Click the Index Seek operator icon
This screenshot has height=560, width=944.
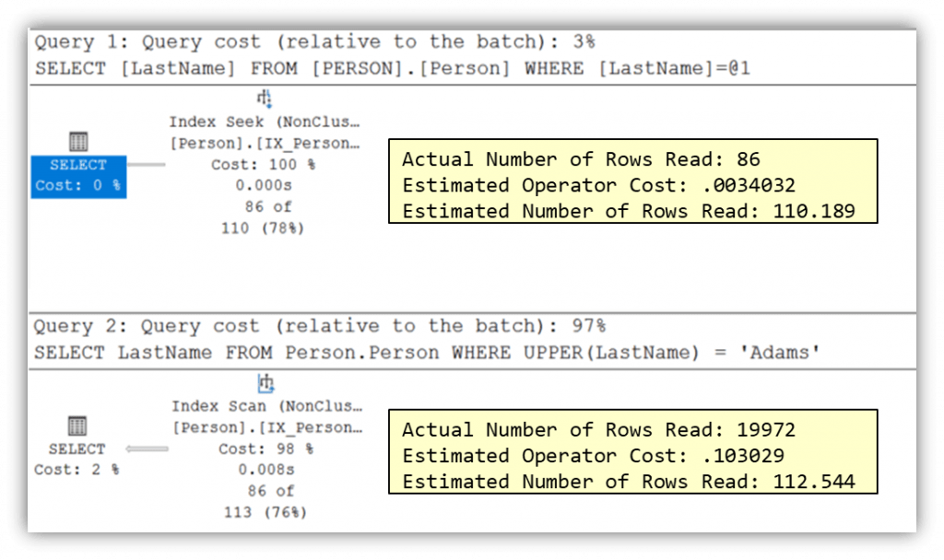264,99
